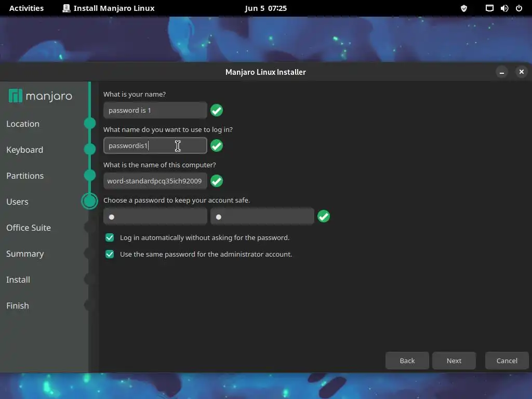Click the Location step circle indicator
The image size is (532, 399).
coord(90,123)
